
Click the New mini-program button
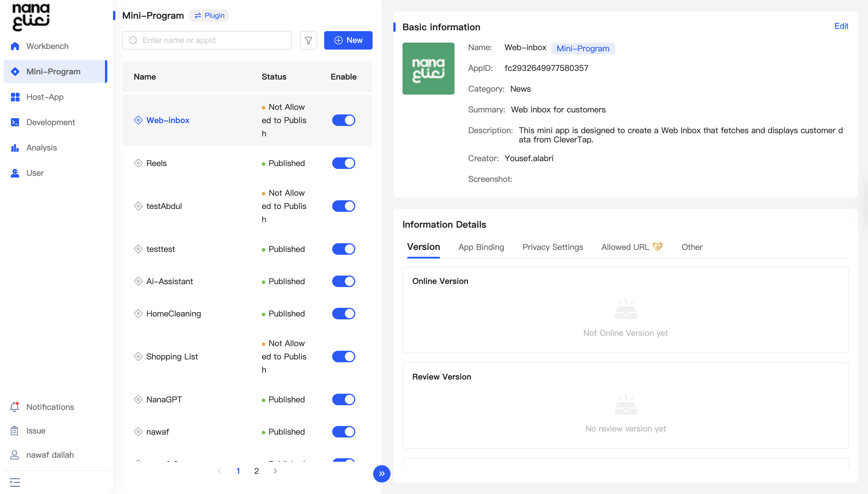348,40
